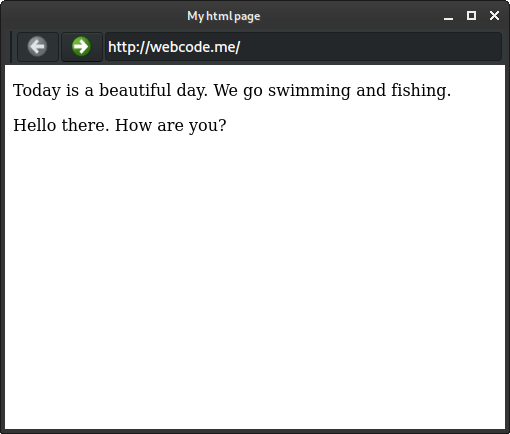The image size is (510, 434).
Task: Click the word "Hello" in second paragraph
Action: (x=35, y=125)
